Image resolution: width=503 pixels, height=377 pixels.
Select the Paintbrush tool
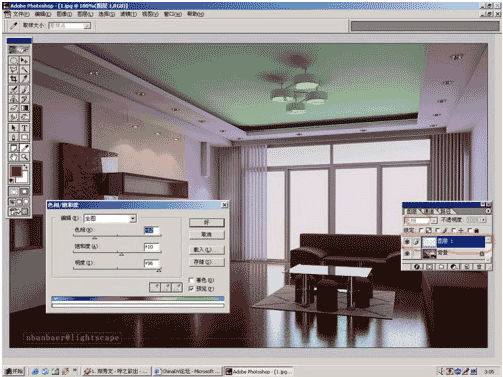[x=24, y=89]
